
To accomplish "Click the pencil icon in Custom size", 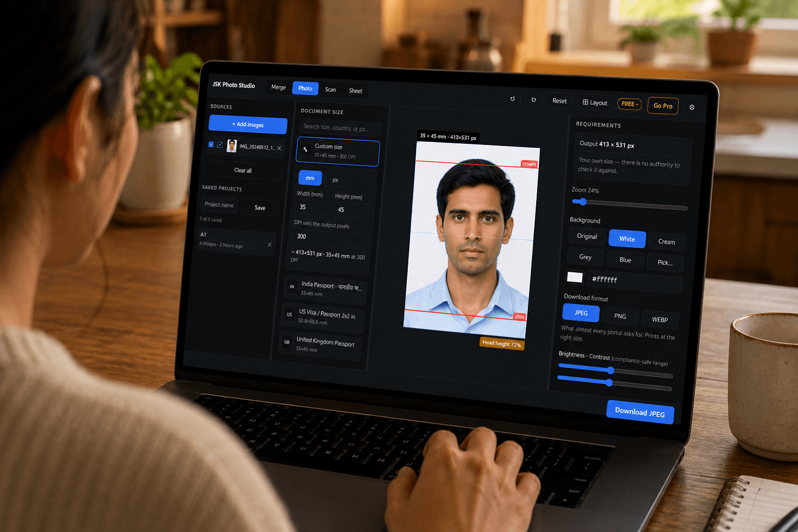I will [x=306, y=149].
